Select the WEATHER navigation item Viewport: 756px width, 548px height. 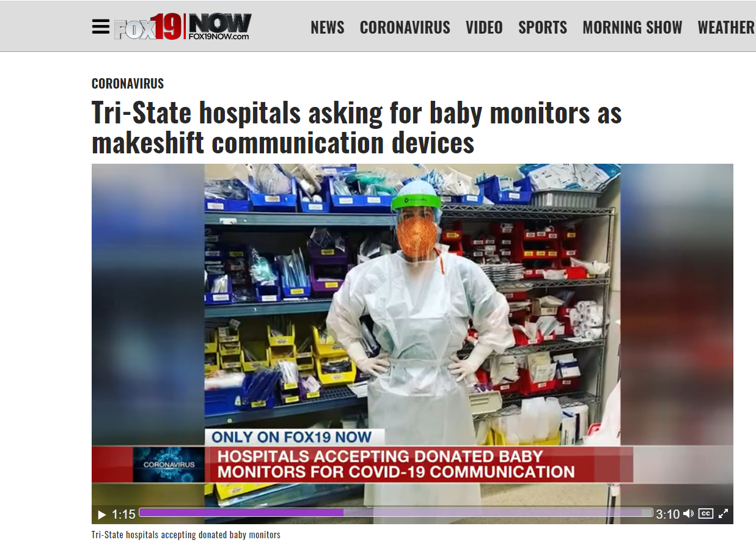click(x=727, y=27)
